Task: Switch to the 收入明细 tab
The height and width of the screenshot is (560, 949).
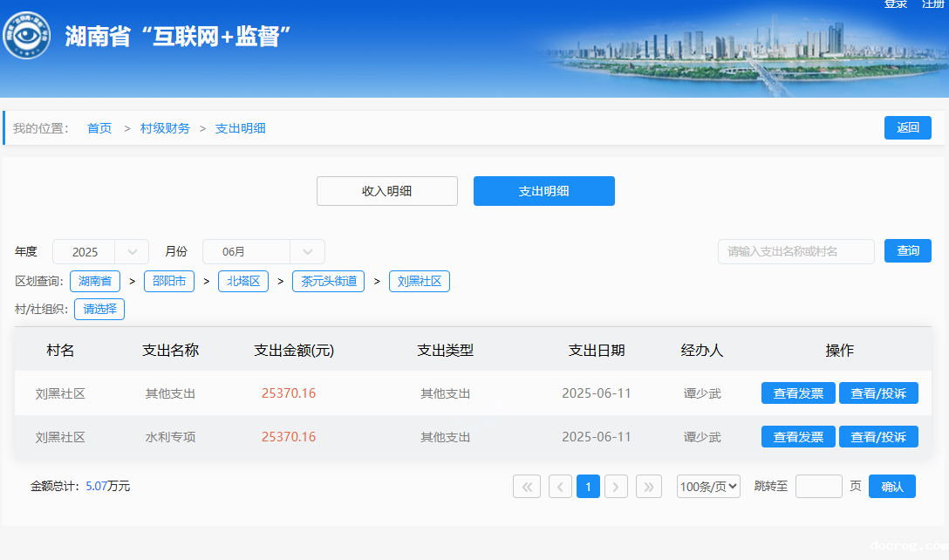Action: pyautogui.click(x=386, y=191)
